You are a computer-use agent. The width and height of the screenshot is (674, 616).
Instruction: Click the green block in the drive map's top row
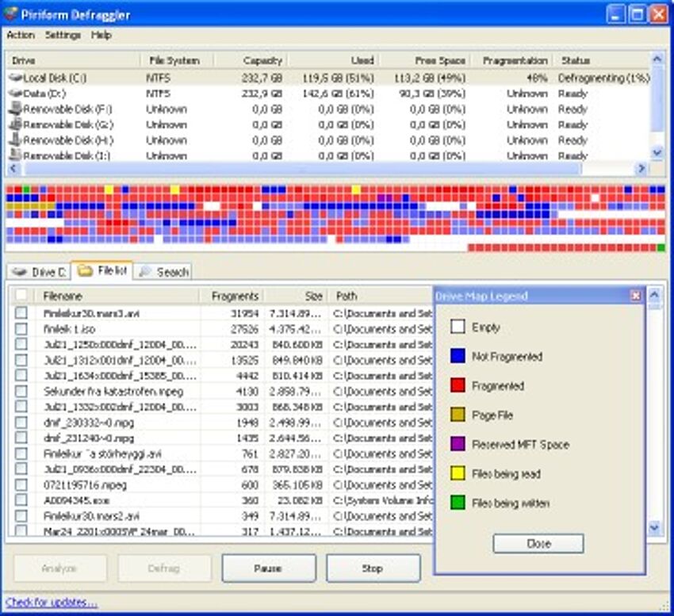tap(26, 189)
